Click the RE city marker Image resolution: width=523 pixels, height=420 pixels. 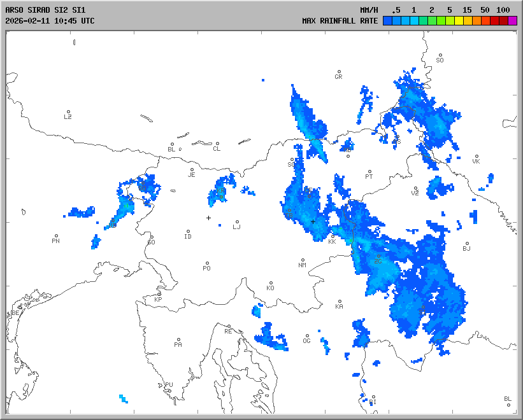click(x=229, y=327)
